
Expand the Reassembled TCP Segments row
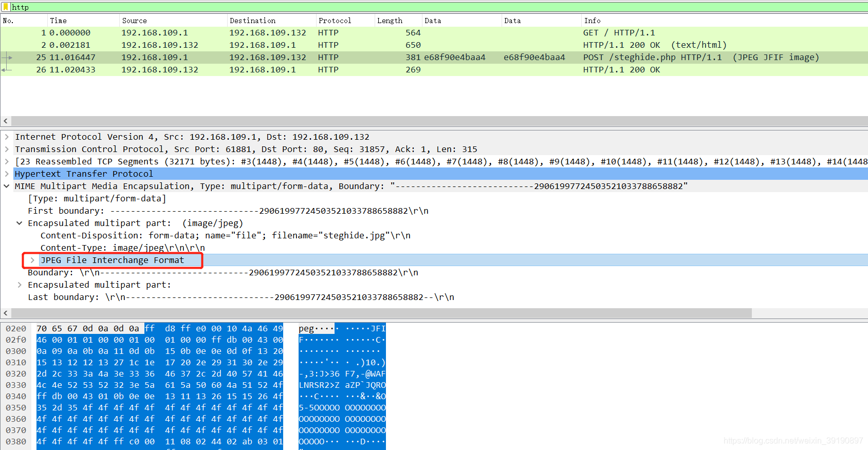7,161
